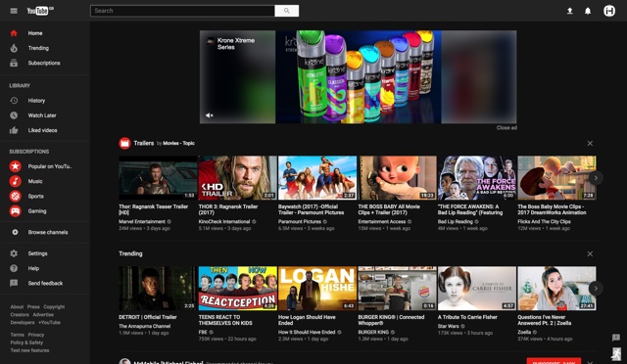Image resolution: width=627 pixels, height=364 pixels.
Task: Click Close ad link
Action: coord(506,128)
